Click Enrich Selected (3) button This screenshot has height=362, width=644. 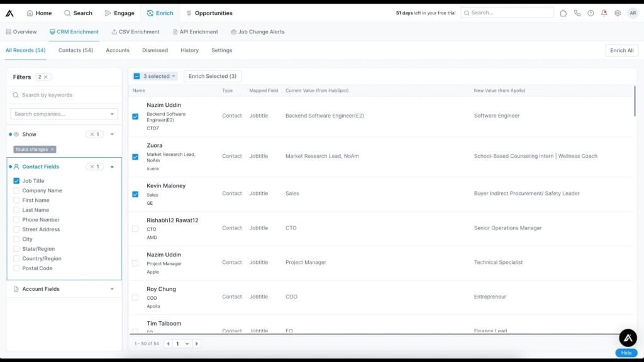click(213, 76)
